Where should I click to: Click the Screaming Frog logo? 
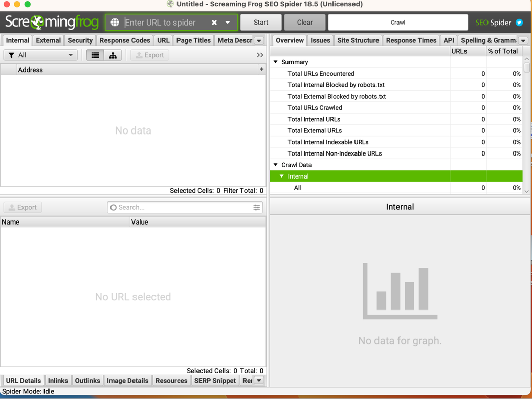(52, 22)
